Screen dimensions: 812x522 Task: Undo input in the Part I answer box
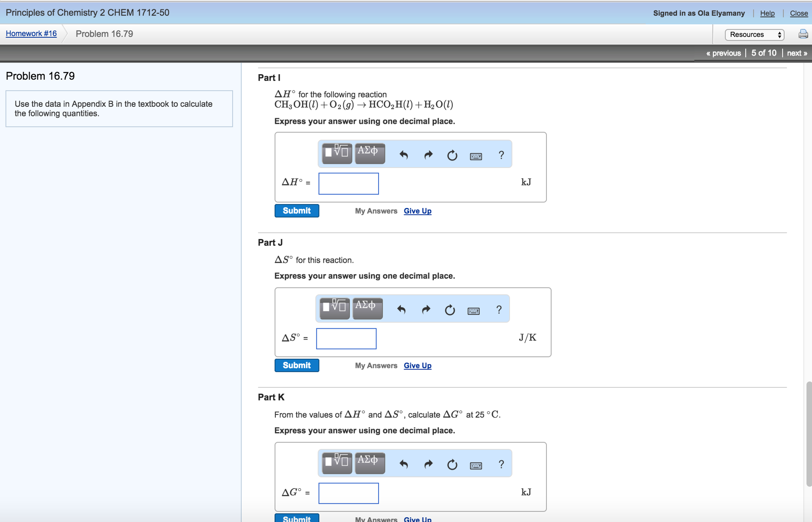click(x=404, y=155)
